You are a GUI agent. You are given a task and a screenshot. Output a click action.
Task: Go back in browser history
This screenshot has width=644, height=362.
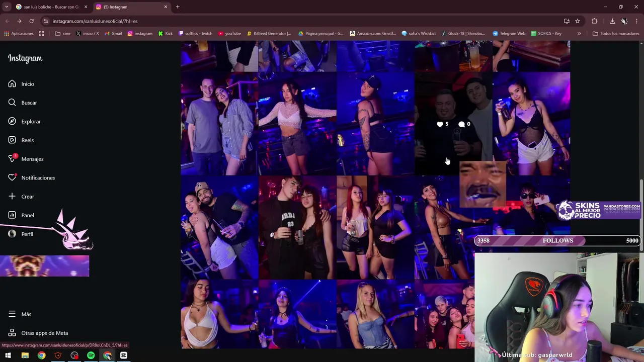(x=7, y=21)
